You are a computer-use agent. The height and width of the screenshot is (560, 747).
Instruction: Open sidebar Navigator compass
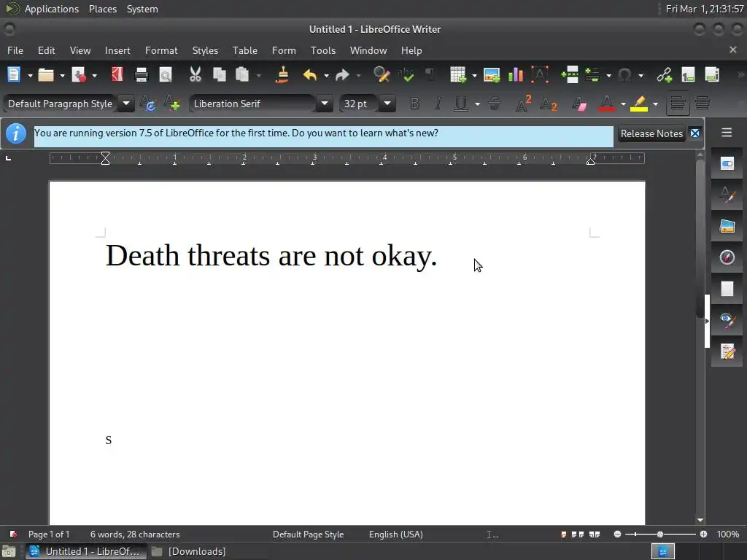727,257
